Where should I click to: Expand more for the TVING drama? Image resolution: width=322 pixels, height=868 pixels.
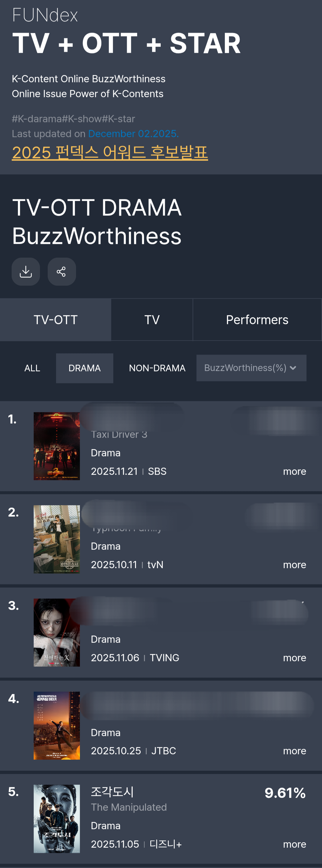tap(294, 658)
